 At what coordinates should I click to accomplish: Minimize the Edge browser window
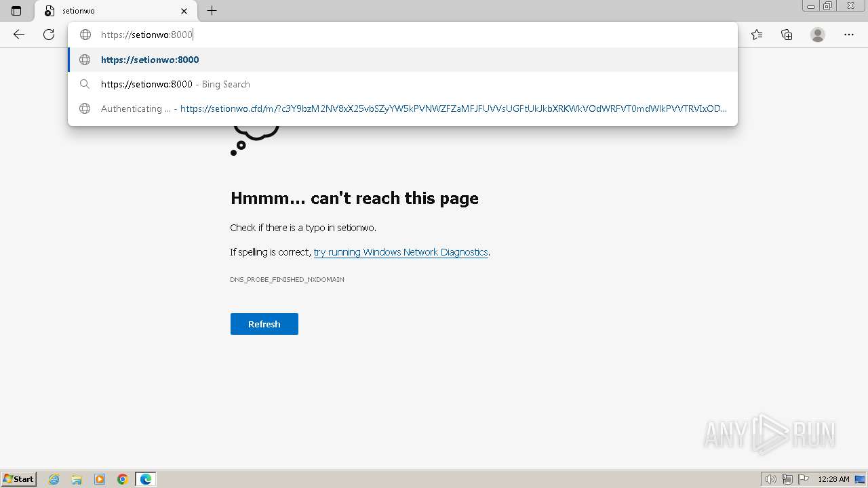pos(811,6)
